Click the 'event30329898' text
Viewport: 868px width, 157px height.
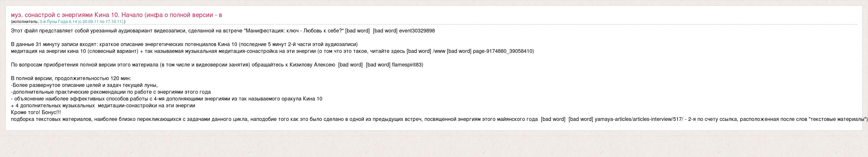click(x=417, y=31)
